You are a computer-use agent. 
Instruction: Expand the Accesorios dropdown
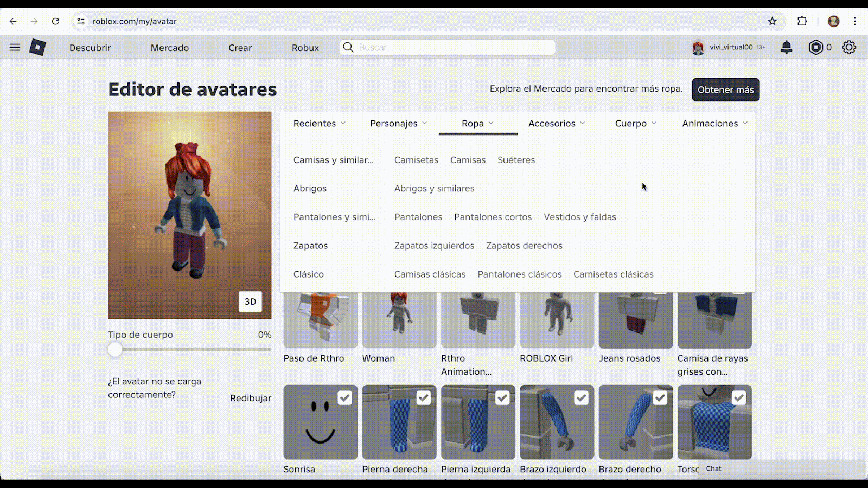coord(557,123)
